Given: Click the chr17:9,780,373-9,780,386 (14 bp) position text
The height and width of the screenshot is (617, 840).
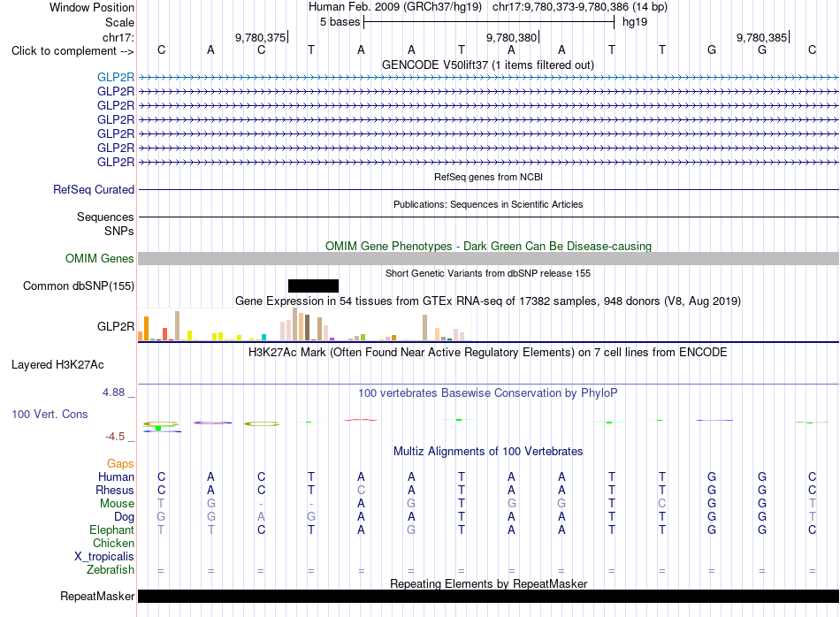Looking at the screenshot, I should point(580,7).
